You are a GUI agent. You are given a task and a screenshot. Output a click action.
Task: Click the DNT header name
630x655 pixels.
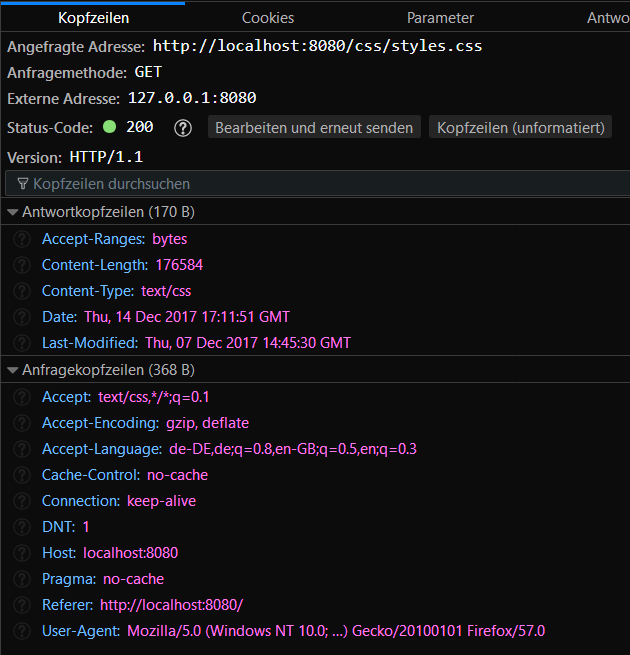58,527
